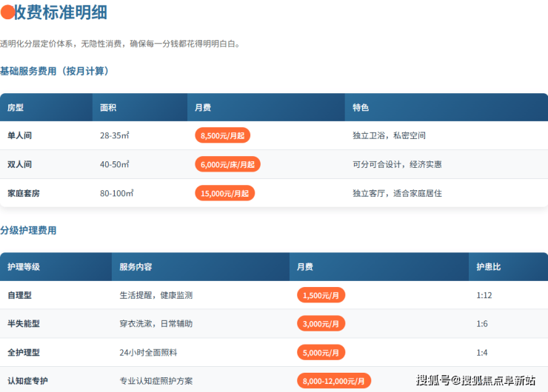The width and height of the screenshot is (548, 392).
Task: Click the 面积 column header
Action: click(x=108, y=107)
